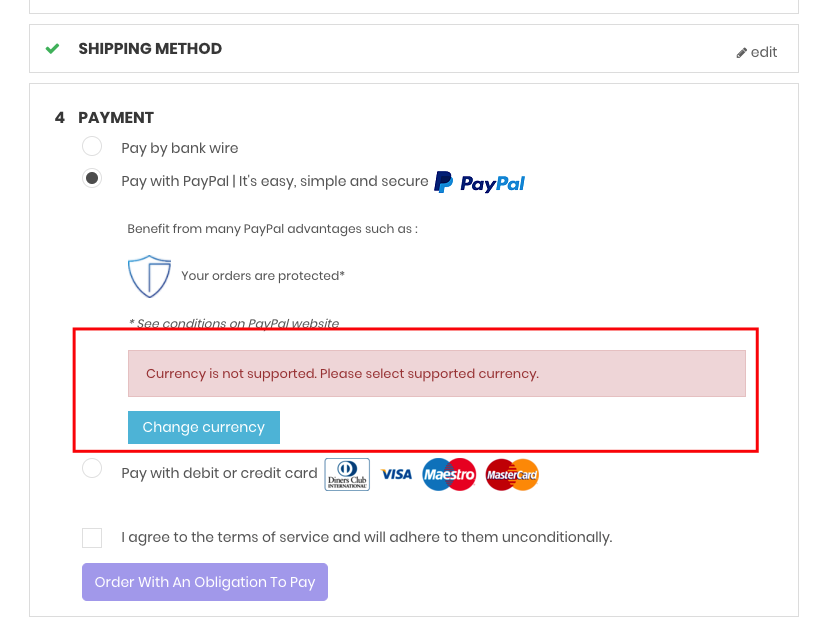The image size is (824, 624).
Task: Click the shield order protection icon
Action: tap(149, 276)
